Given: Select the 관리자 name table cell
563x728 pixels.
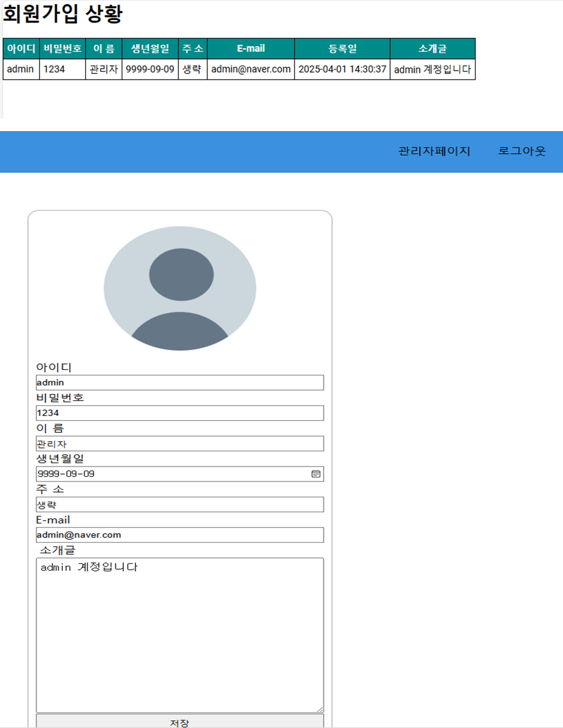Looking at the screenshot, I should 104,69.
